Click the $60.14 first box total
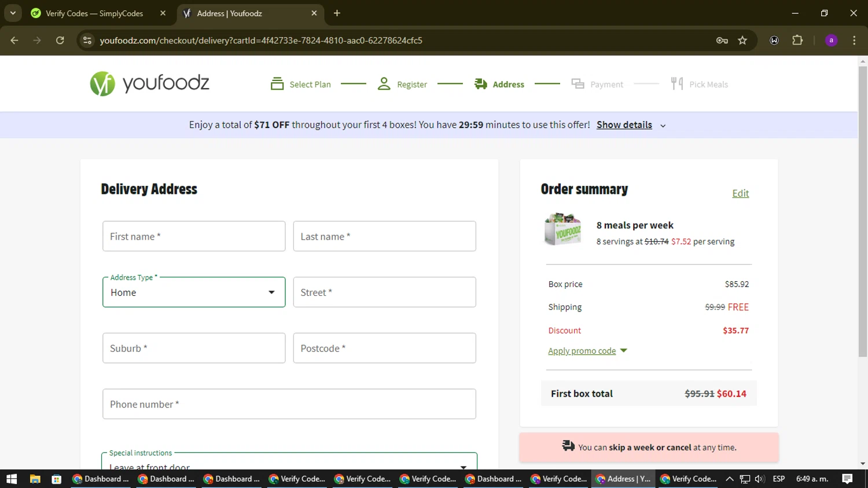 tap(731, 394)
